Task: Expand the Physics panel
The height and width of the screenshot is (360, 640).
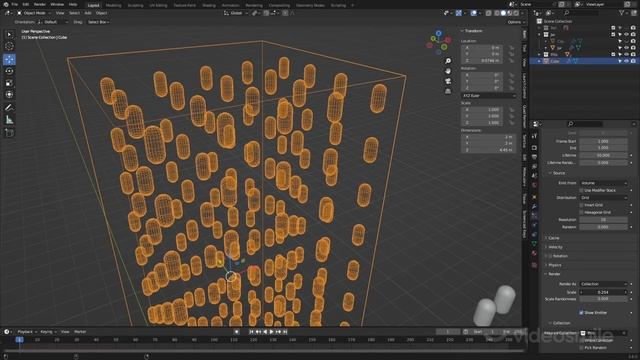Action: (x=554, y=265)
